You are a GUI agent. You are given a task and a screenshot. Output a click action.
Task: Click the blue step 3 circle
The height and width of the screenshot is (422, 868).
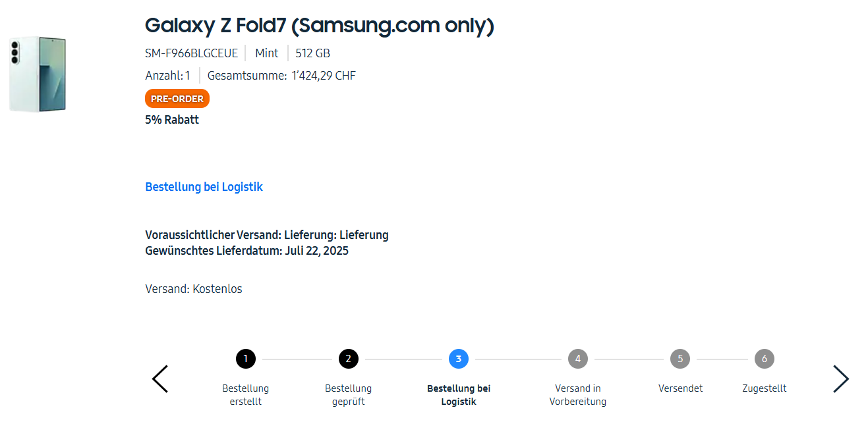tap(458, 359)
